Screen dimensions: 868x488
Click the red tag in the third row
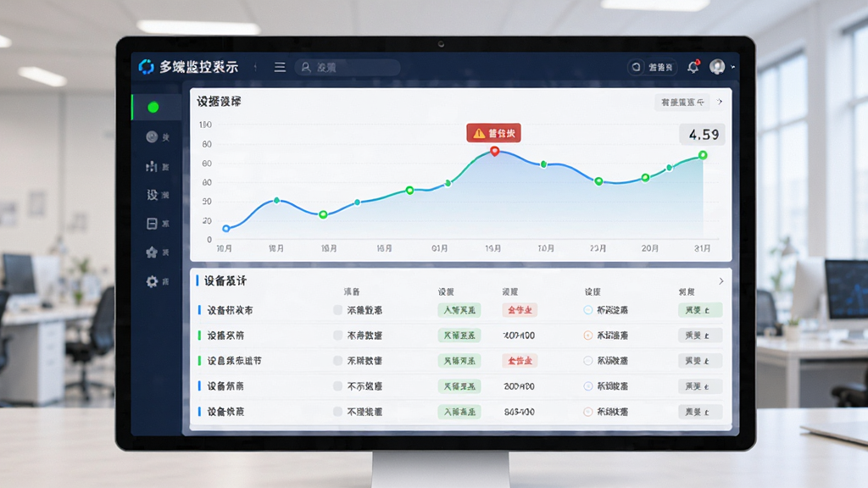(520, 361)
